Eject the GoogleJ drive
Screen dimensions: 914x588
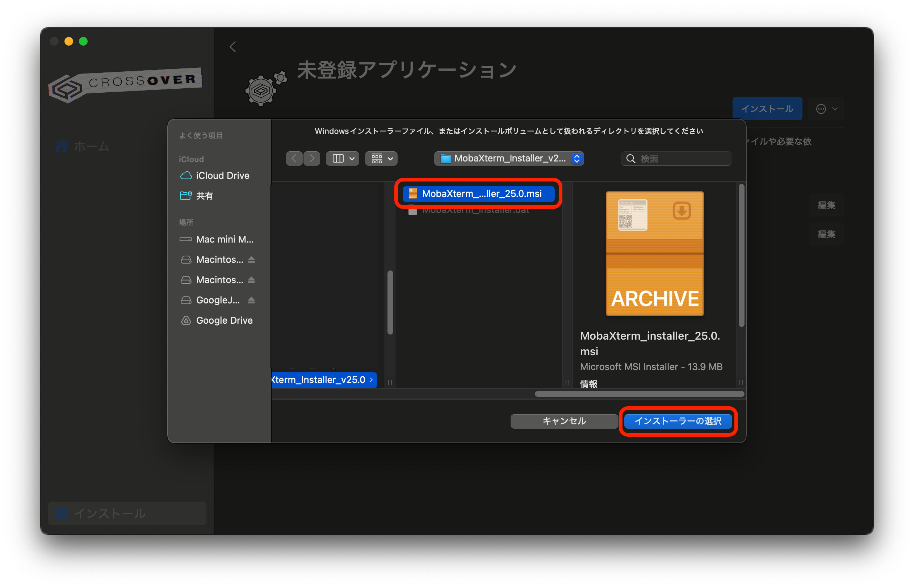pyautogui.click(x=252, y=300)
